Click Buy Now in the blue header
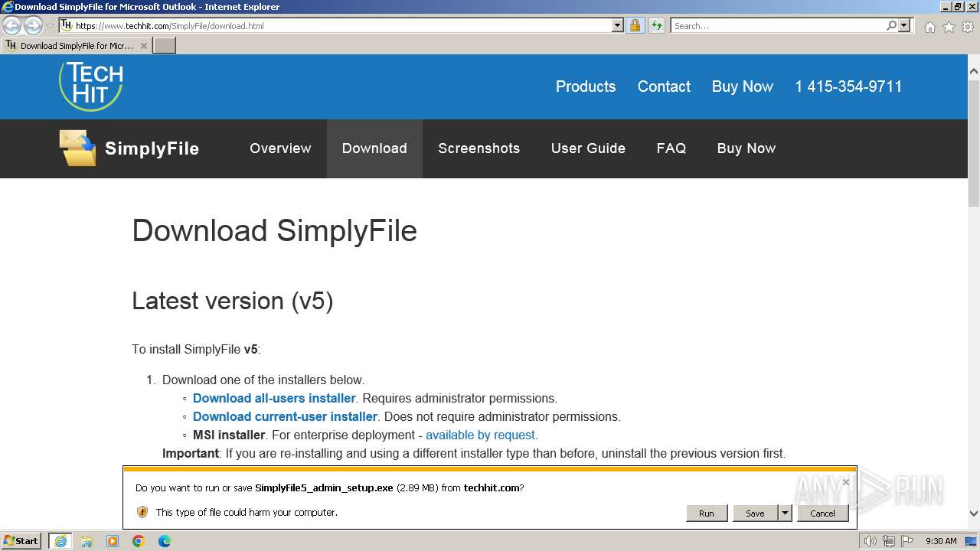This screenshot has height=551, width=980. click(742, 86)
